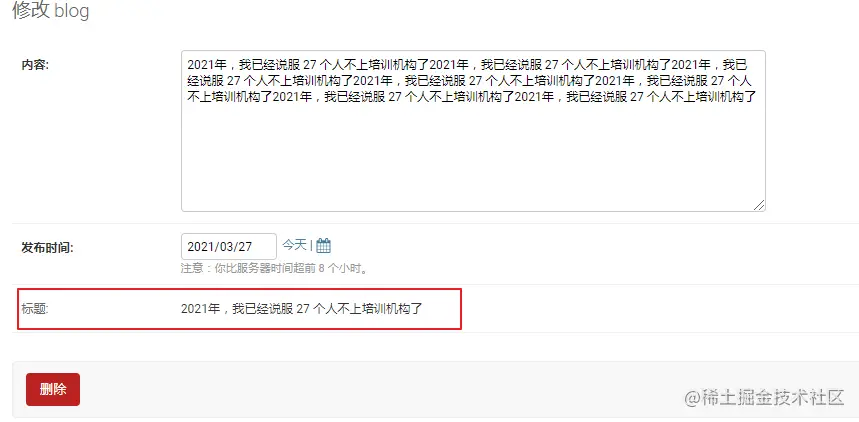Click the server time difference note
The width and height of the screenshot is (859, 422).
pyautogui.click(x=274, y=269)
